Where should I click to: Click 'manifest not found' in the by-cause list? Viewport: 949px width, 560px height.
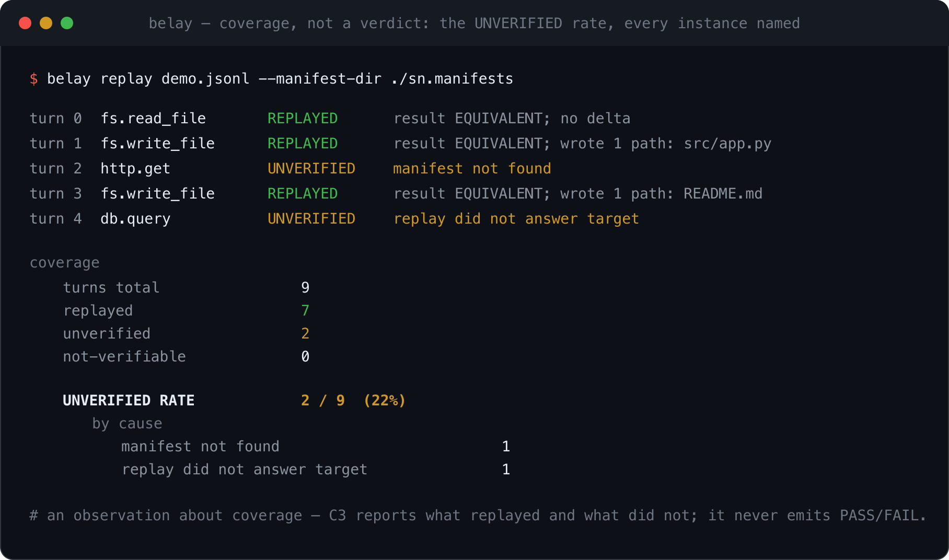pos(200,447)
